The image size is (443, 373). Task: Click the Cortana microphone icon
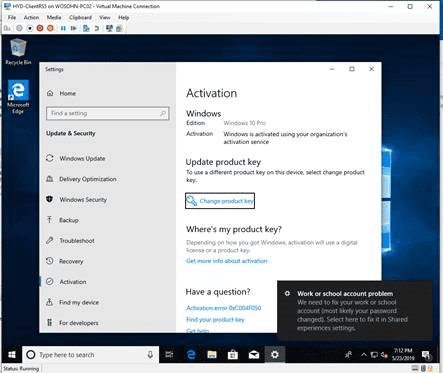click(150, 355)
